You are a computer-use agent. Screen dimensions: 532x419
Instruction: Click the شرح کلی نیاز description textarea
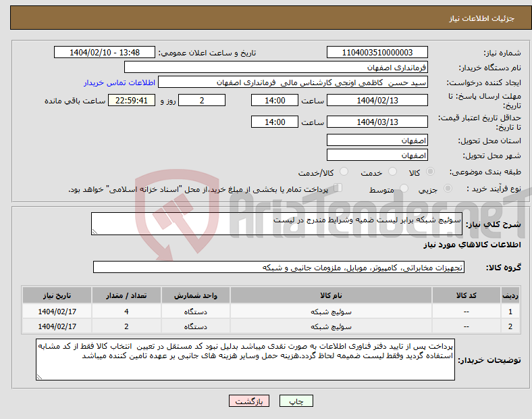click(x=277, y=224)
